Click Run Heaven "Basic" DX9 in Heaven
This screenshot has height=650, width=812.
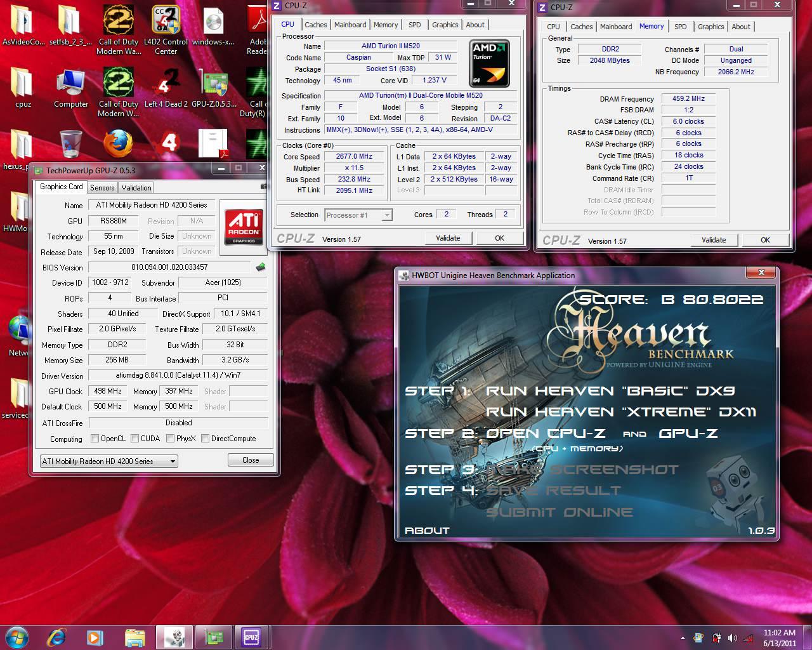(610, 391)
